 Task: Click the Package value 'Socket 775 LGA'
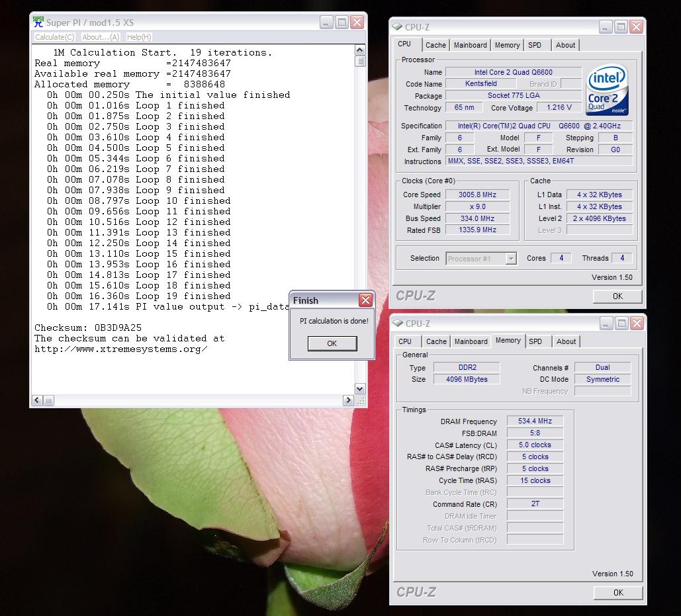point(514,95)
